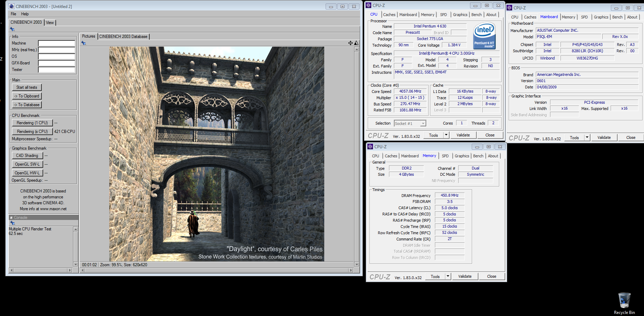Click Close button in Memory CPU-Z window
644x316 pixels.
tap(492, 276)
